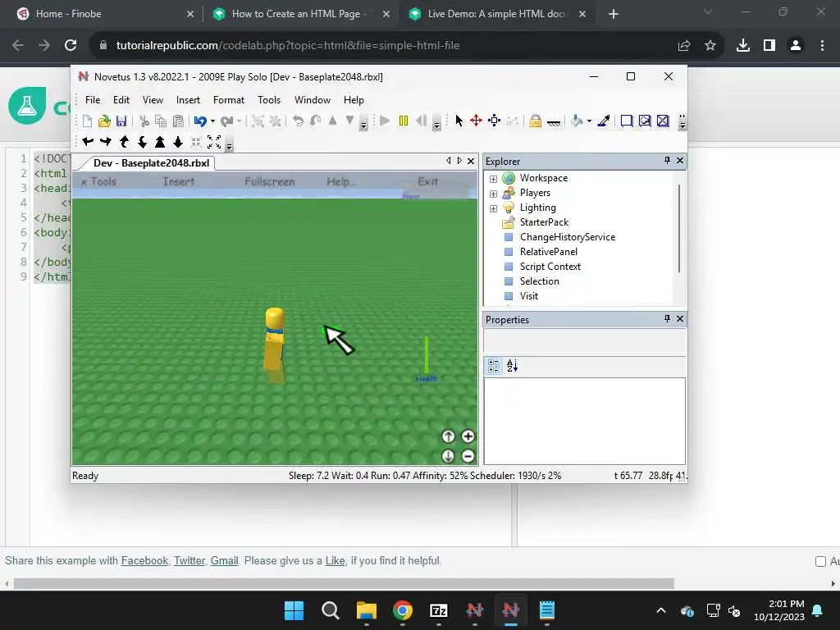The image size is (840, 630).
Task: Open the Edit menu
Action: [121, 99]
